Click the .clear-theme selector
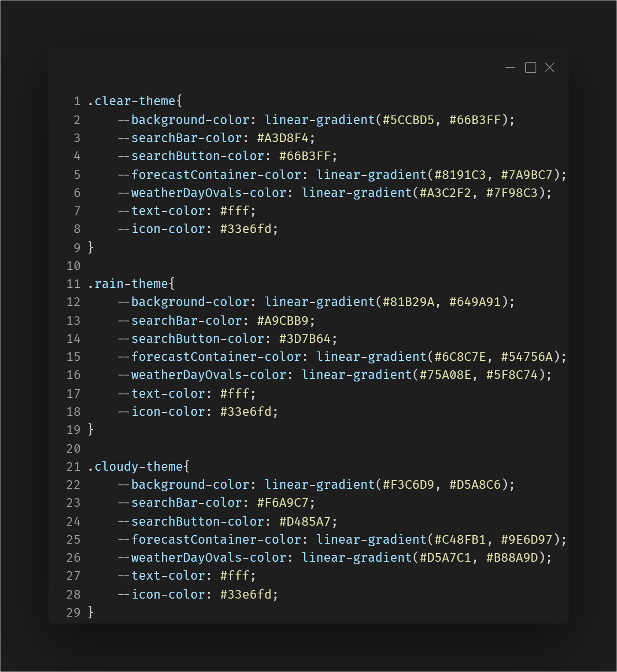This screenshot has height=672, width=617. point(131,101)
